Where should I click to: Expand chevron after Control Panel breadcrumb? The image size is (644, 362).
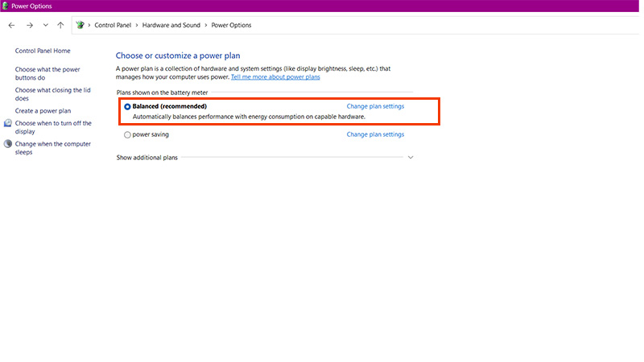click(138, 25)
